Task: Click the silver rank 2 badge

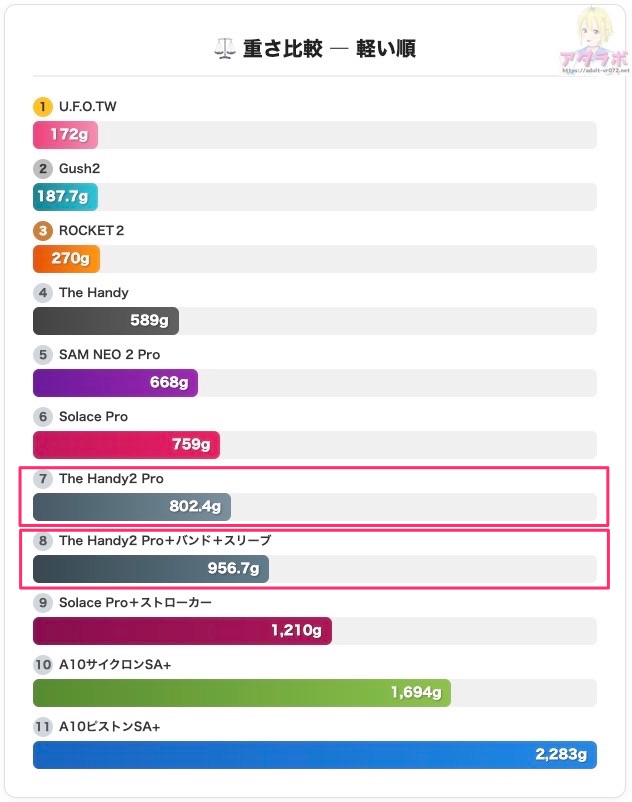Action: [42, 168]
